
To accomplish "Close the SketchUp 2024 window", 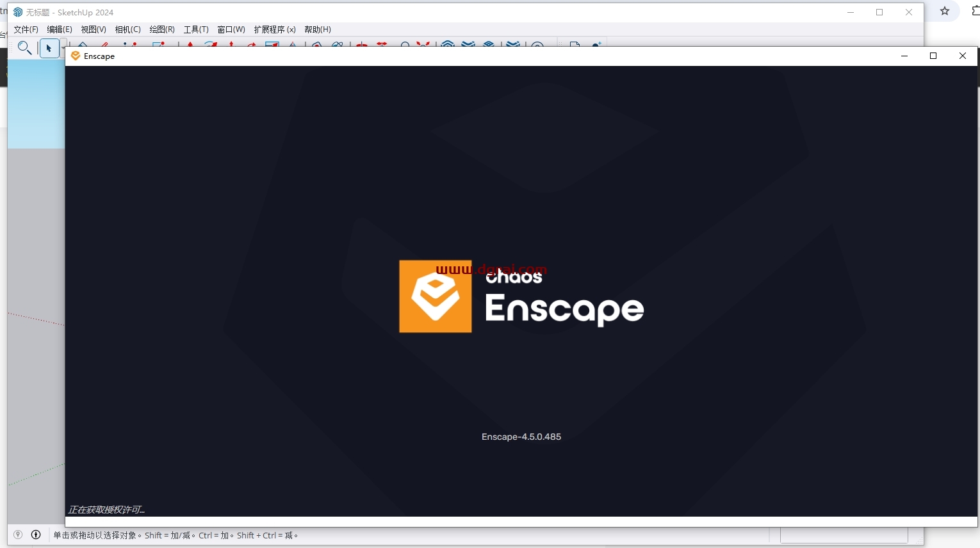I will [x=909, y=12].
